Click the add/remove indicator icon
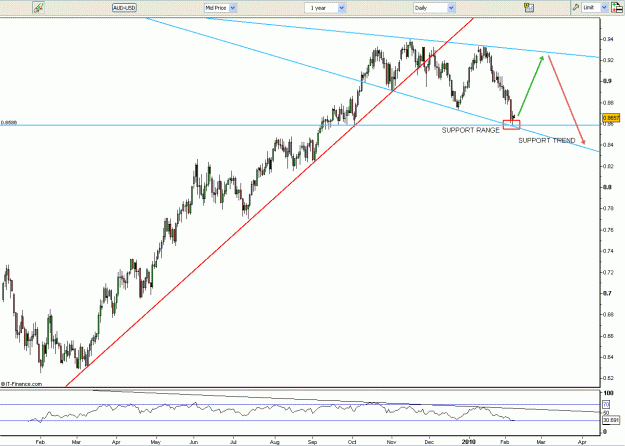 [616, 8]
